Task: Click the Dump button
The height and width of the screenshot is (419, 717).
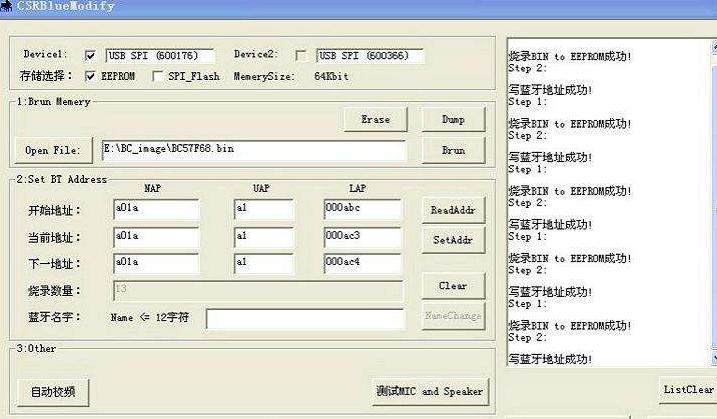Action: click(453, 119)
